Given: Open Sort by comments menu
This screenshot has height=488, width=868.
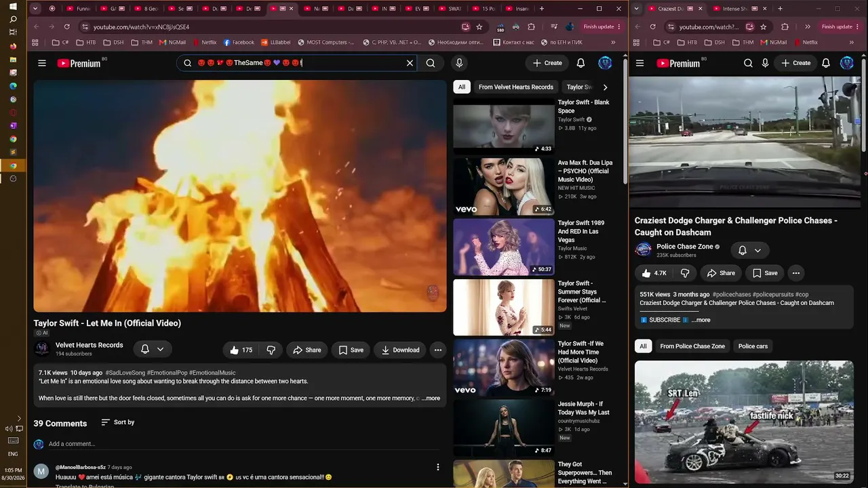Looking at the screenshot, I should coord(117,422).
